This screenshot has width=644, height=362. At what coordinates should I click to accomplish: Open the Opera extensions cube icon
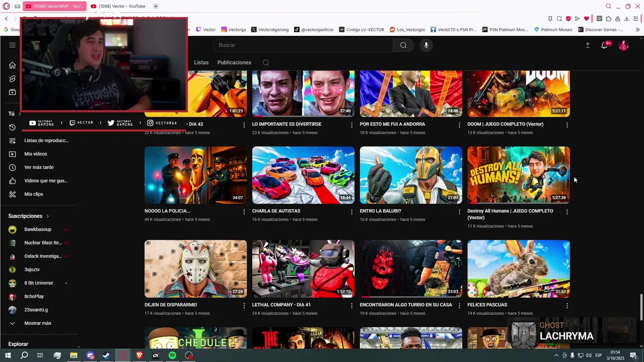[608, 19]
